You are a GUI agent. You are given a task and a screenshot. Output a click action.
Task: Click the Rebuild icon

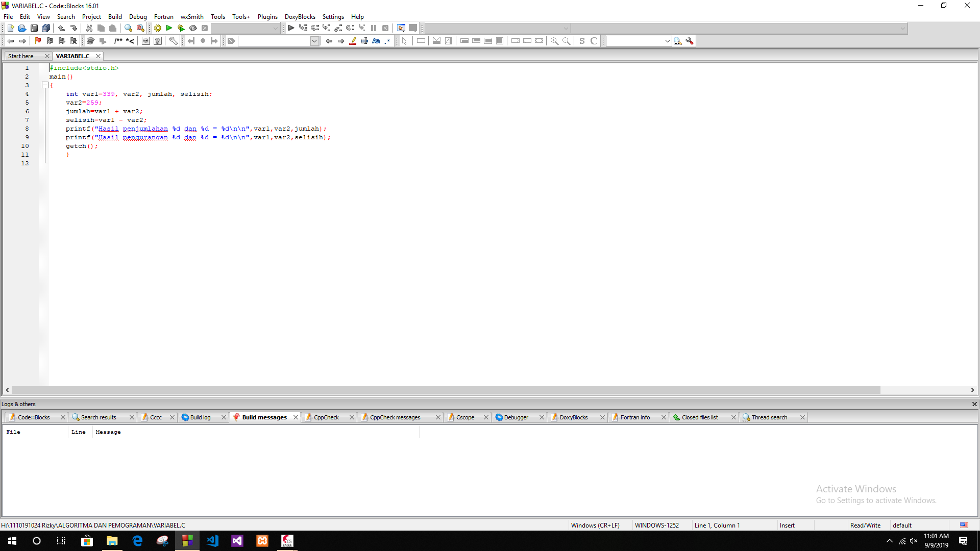(193, 28)
